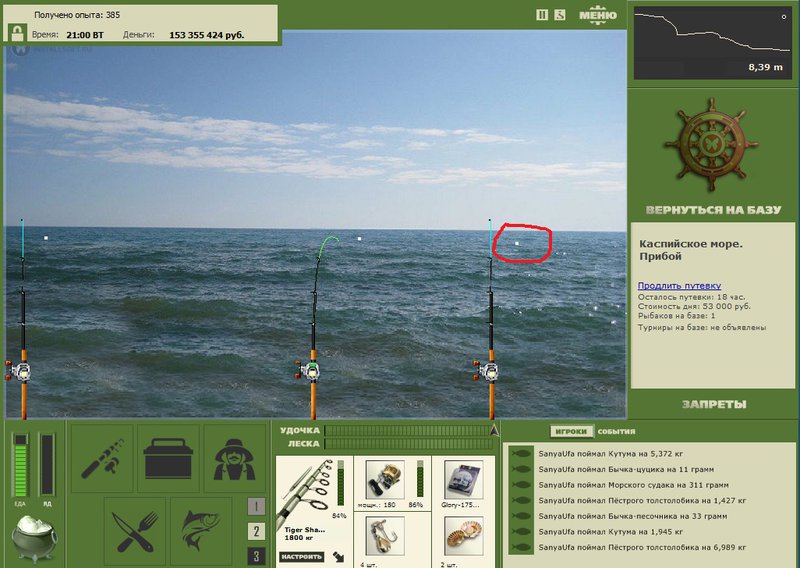Toggle the S button next to pause
The image size is (800, 568).
560,15
